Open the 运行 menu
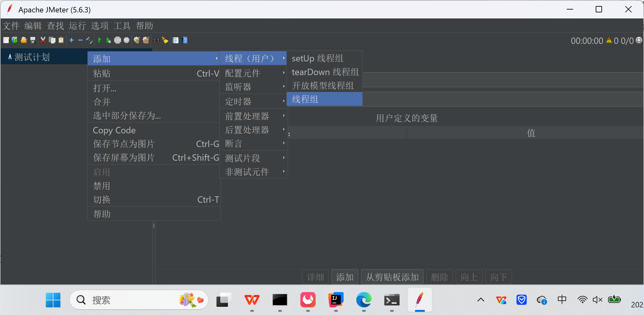This screenshot has height=315, width=644. click(x=78, y=26)
